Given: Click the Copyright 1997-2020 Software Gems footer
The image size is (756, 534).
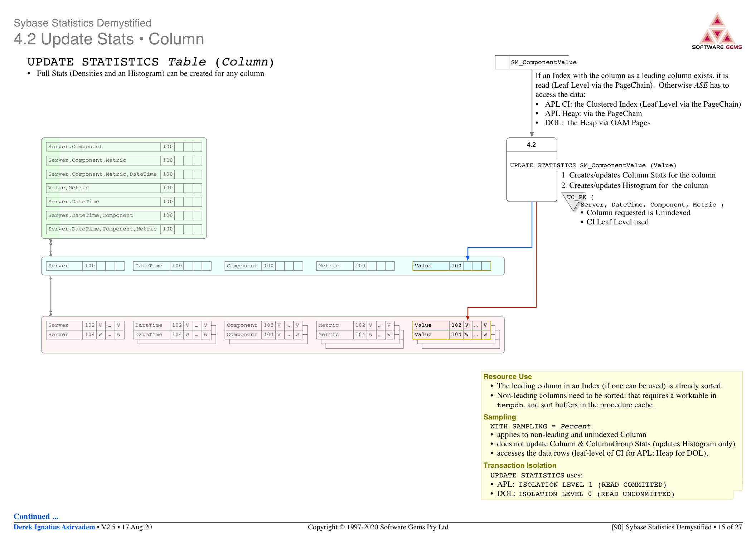Looking at the screenshot, I should (x=378, y=527).
